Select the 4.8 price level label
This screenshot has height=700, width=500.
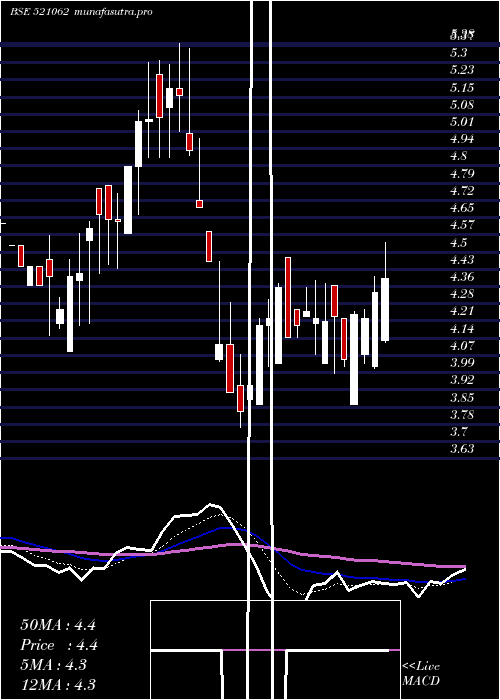(458, 156)
